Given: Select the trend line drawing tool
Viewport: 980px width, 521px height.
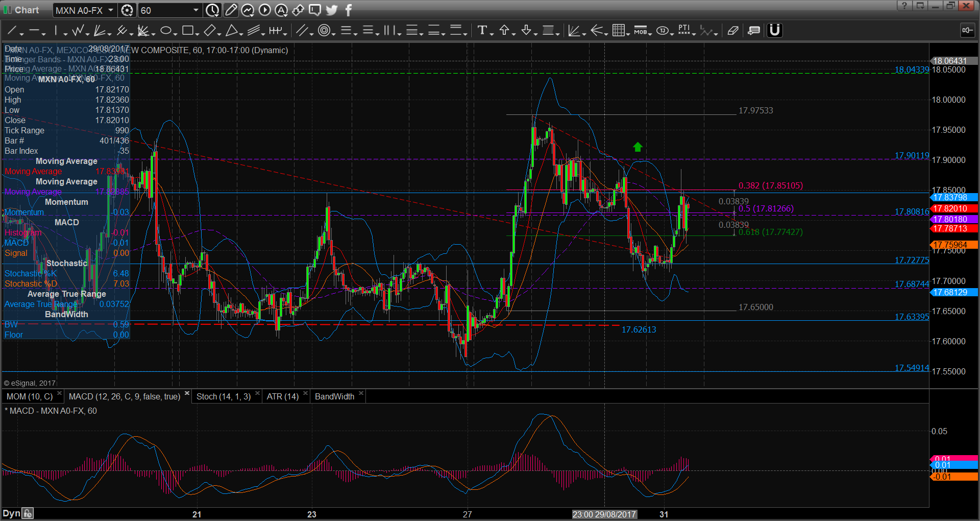Looking at the screenshot, I should point(11,31).
